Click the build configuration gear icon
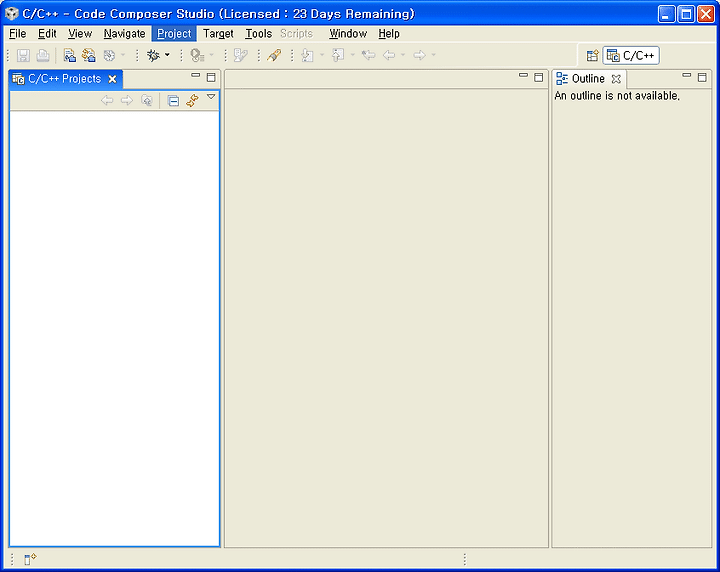 (x=109, y=56)
